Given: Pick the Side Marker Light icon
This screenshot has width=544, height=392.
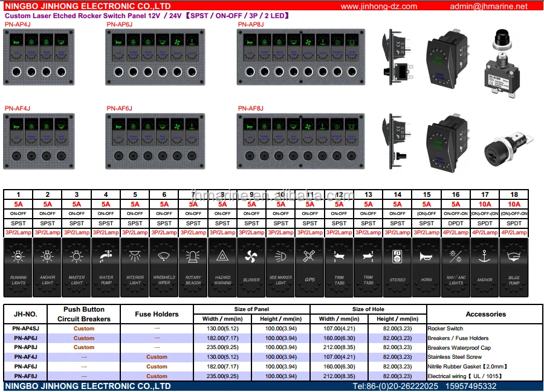Looking at the screenshot, I should [280, 257].
